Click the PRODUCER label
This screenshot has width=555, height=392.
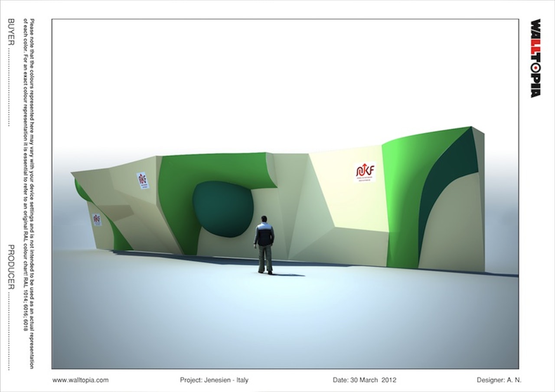pos(12,268)
